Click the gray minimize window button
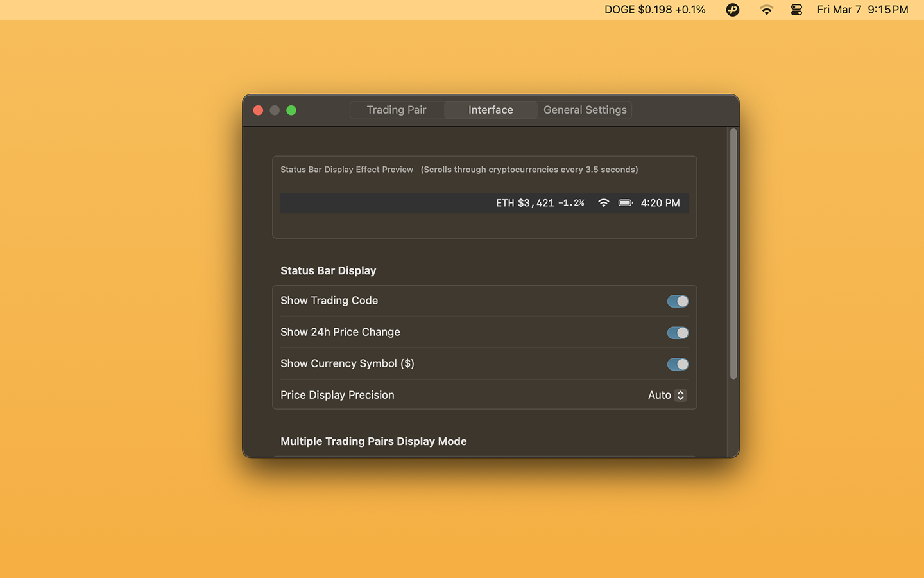Screen dimensions: 924x578 [275, 110]
